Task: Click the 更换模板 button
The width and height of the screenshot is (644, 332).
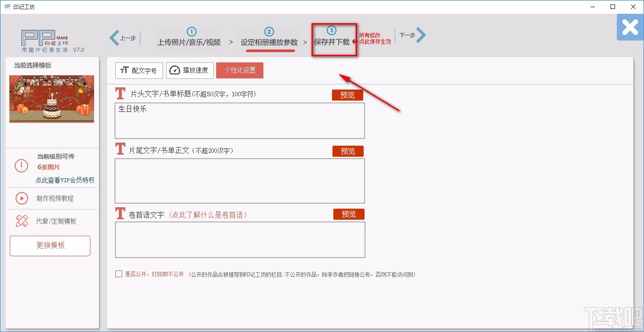Action: pos(50,246)
